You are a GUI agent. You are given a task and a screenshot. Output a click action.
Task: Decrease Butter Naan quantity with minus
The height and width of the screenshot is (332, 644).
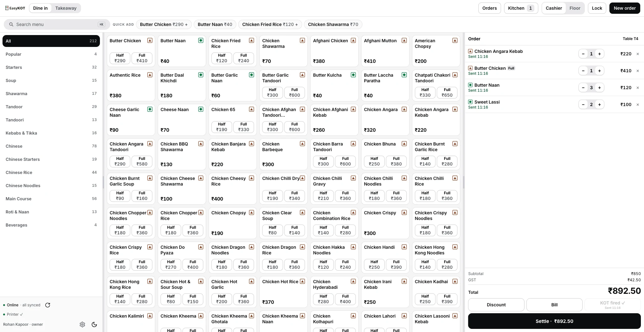(583, 88)
